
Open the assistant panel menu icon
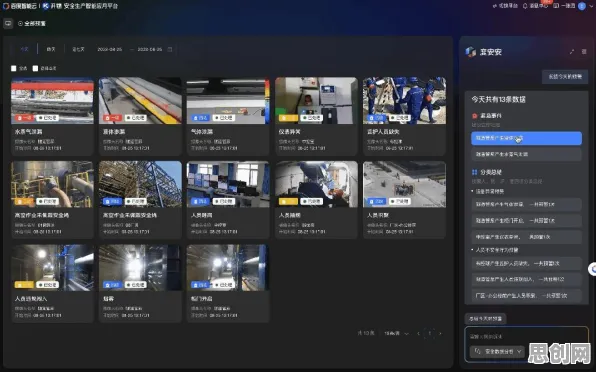coord(584,52)
